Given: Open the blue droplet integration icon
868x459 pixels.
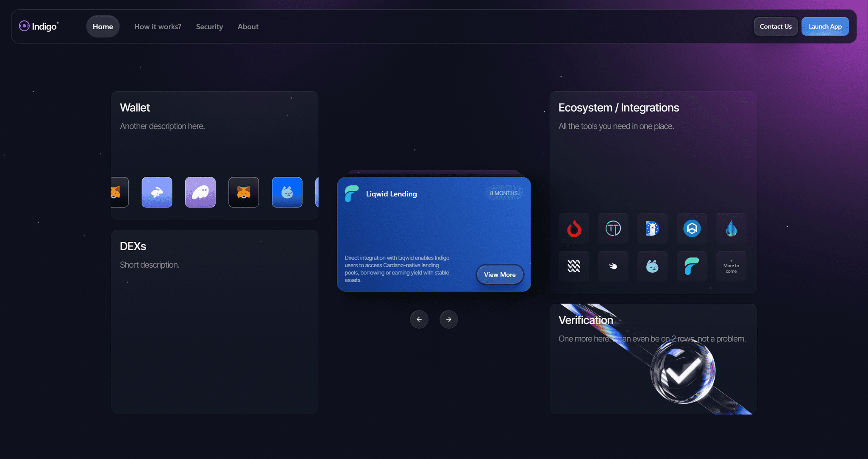Looking at the screenshot, I should pos(731,228).
